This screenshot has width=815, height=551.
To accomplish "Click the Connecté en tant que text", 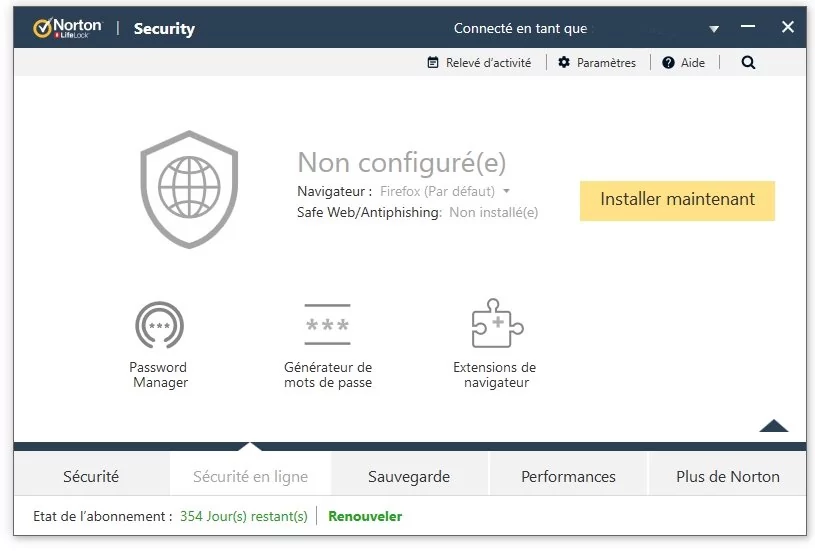I will 520,29.
